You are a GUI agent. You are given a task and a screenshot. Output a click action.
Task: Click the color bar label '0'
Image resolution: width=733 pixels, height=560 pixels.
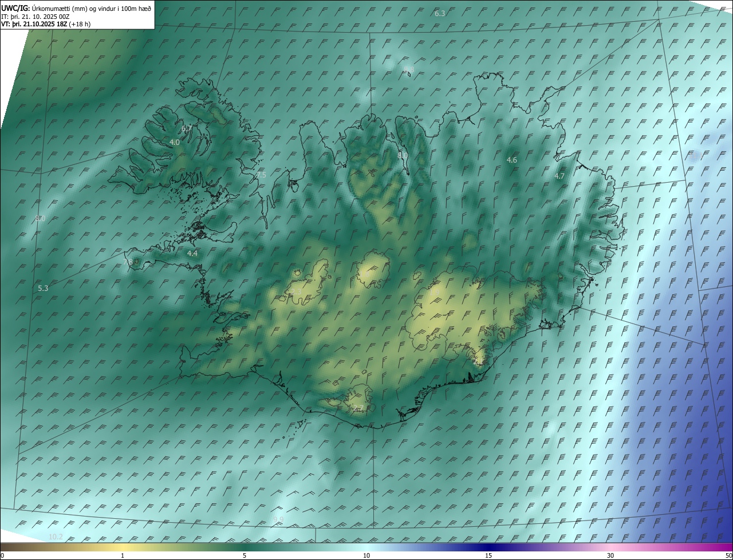[x=2, y=556]
